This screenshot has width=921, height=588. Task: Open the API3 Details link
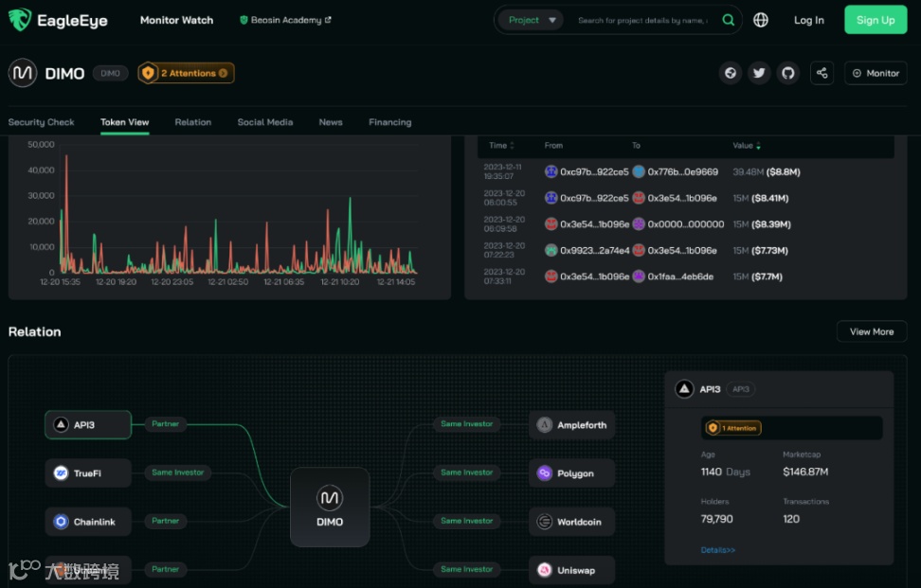pyautogui.click(x=718, y=550)
